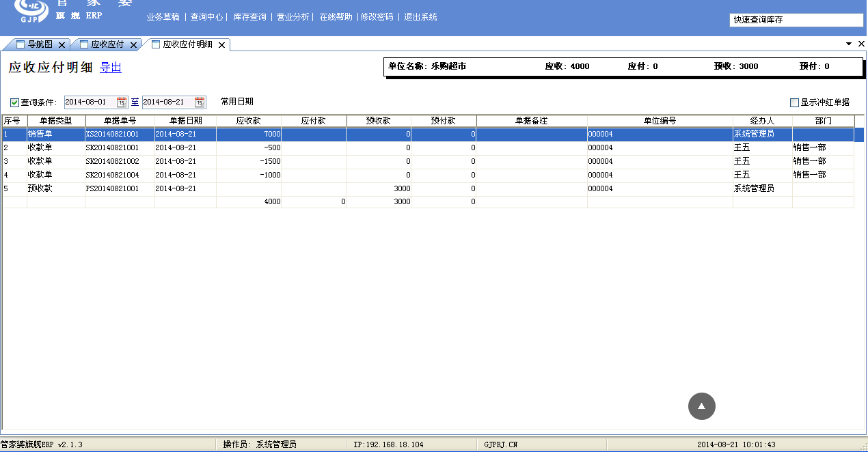Open 营业分析 menu
Image resolution: width=868 pixels, height=452 pixels.
point(293,17)
